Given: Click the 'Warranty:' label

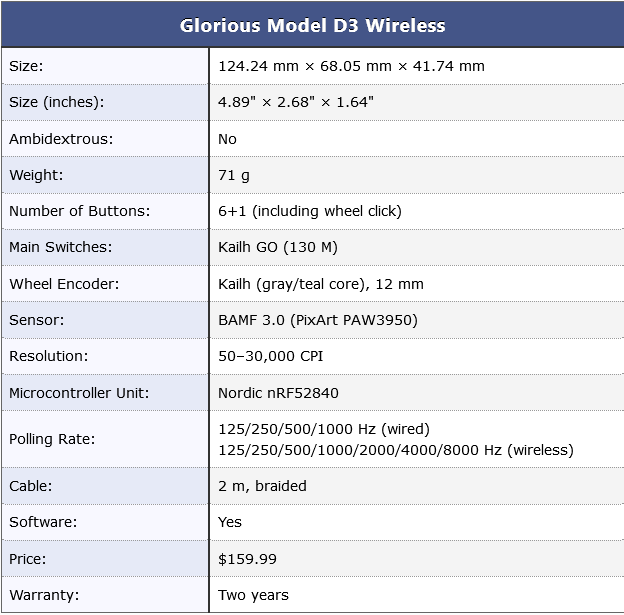Looking at the screenshot, I should point(44,595).
